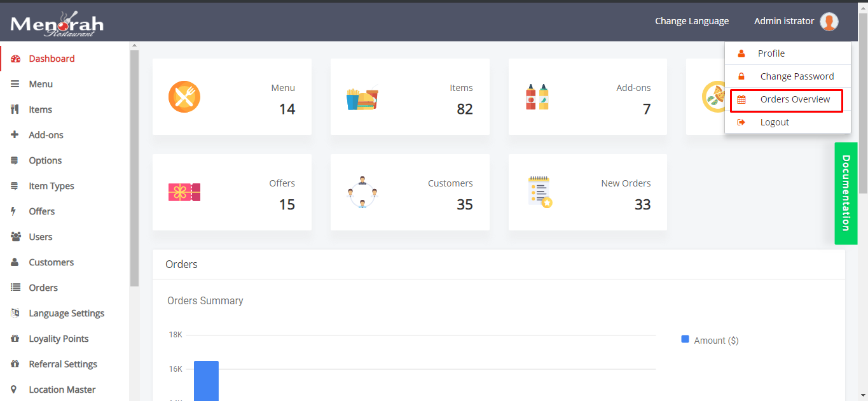Select Logout from the user menu
This screenshot has height=401, width=868.
(775, 122)
